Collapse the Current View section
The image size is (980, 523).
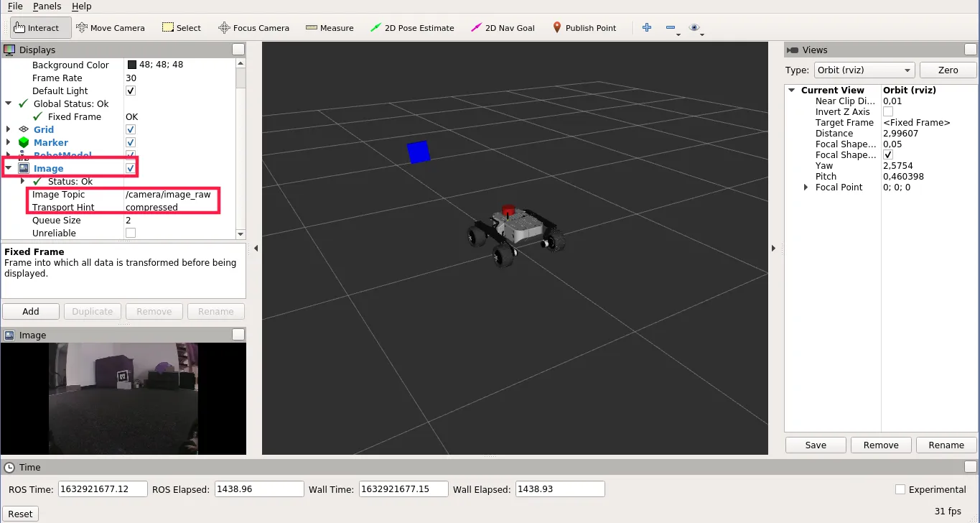point(792,90)
